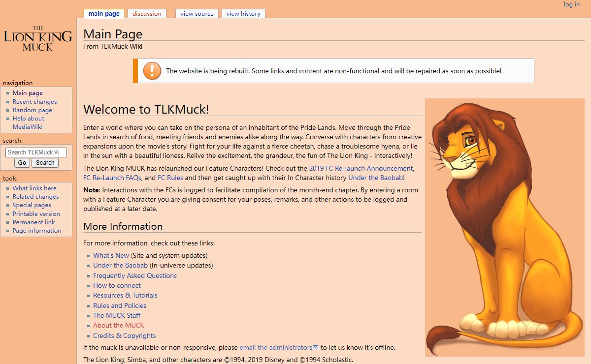Go to Random page link
The image size is (591, 364).
[32, 110]
